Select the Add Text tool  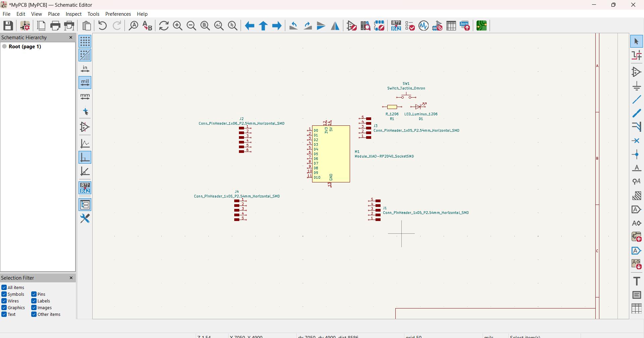[636, 281]
